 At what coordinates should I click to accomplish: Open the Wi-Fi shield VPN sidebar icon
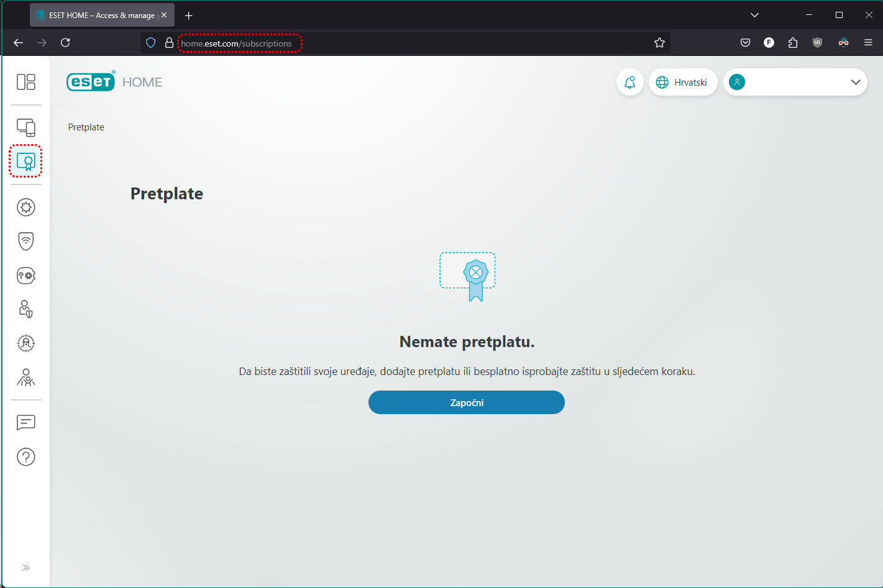(26, 241)
